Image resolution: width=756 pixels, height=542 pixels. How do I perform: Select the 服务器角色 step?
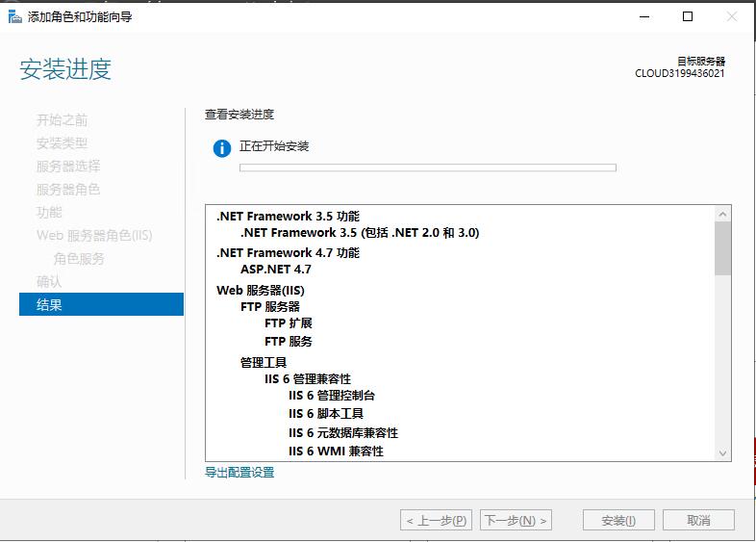click(x=68, y=190)
